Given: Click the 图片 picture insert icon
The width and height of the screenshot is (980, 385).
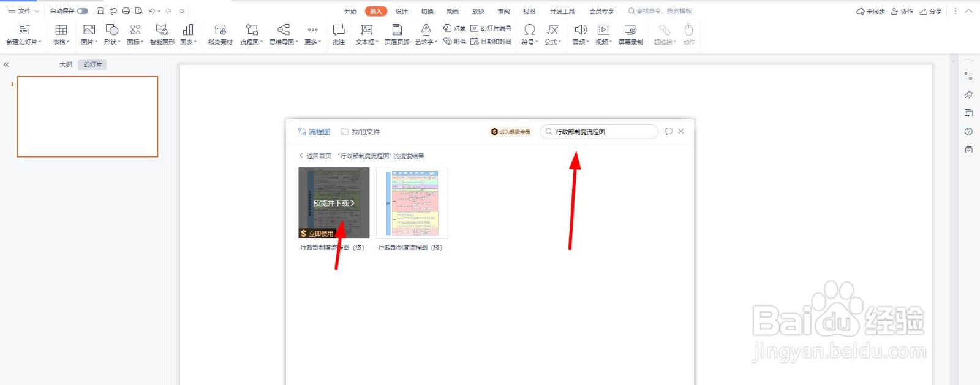Looking at the screenshot, I should coord(89,29).
